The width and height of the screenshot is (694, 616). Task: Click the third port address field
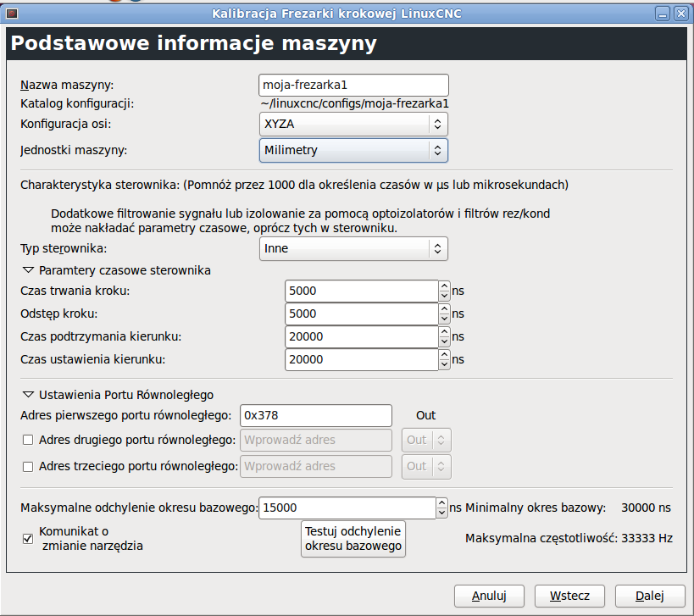pyautogui.click(x=316, y=466)
